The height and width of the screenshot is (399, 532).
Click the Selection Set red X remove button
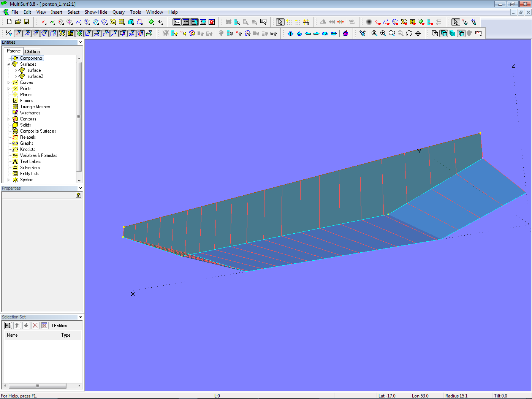tap(35, 325)
